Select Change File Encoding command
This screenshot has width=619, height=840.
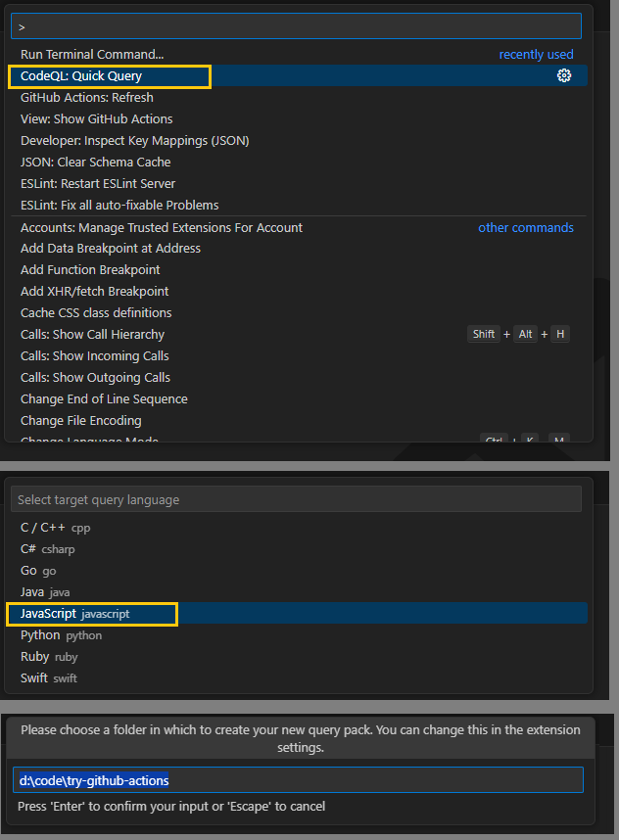298,421
